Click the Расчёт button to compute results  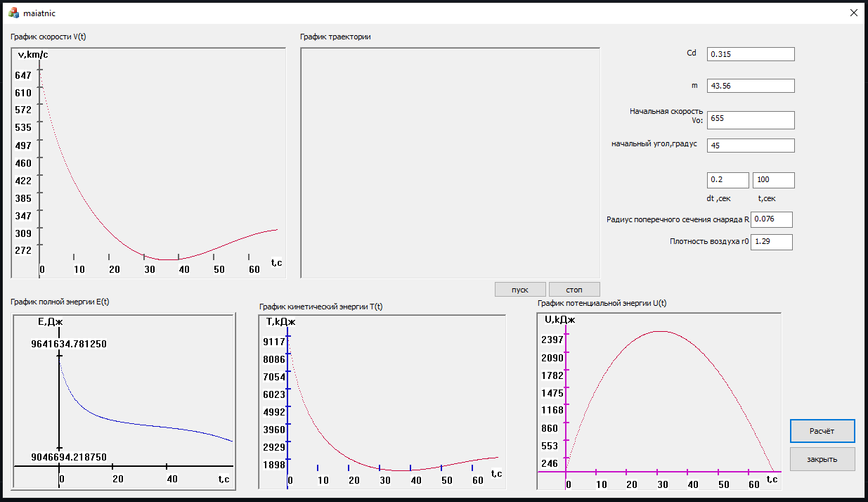[x=822, y=431]
